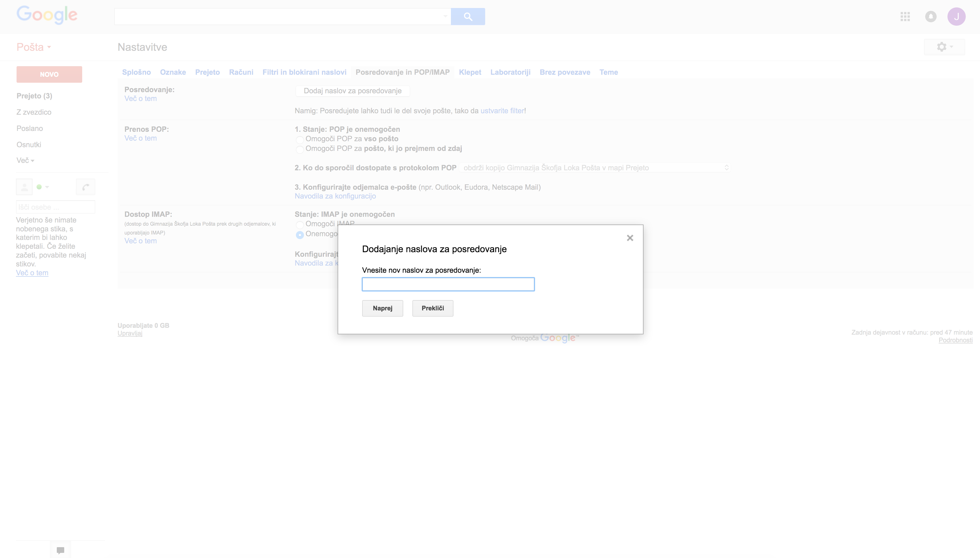Click the blue search magnifier button
The height and width of the screenshot is (558, 980).
(x=467, y=17)
